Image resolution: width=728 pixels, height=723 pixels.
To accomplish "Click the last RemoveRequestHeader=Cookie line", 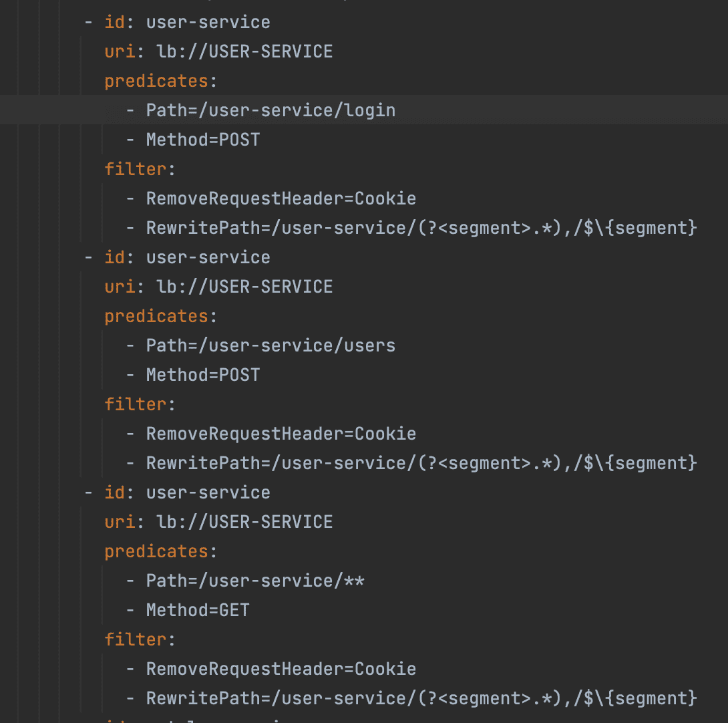I will tap(281, 669).
